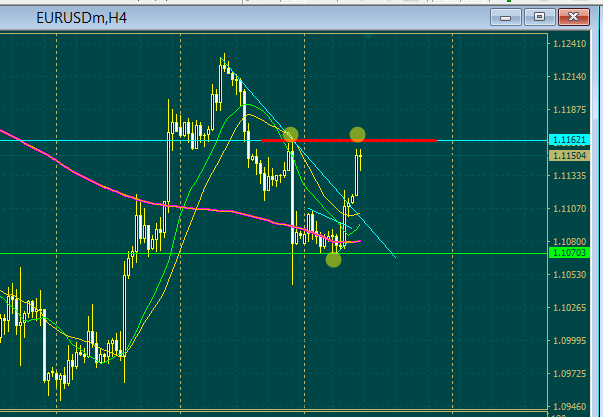This screenshot has width=603, height=417.
Task: Click the circle marker at the trendline crossing
Action: [291, 135]
